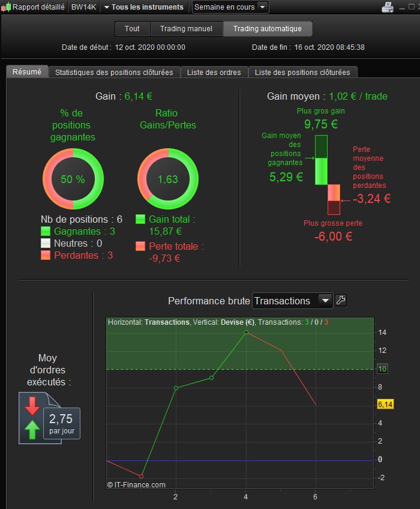This screenshot has width=420, height=509.
Task: Click the peak point on performance chart
Action: tap(246, 332)
